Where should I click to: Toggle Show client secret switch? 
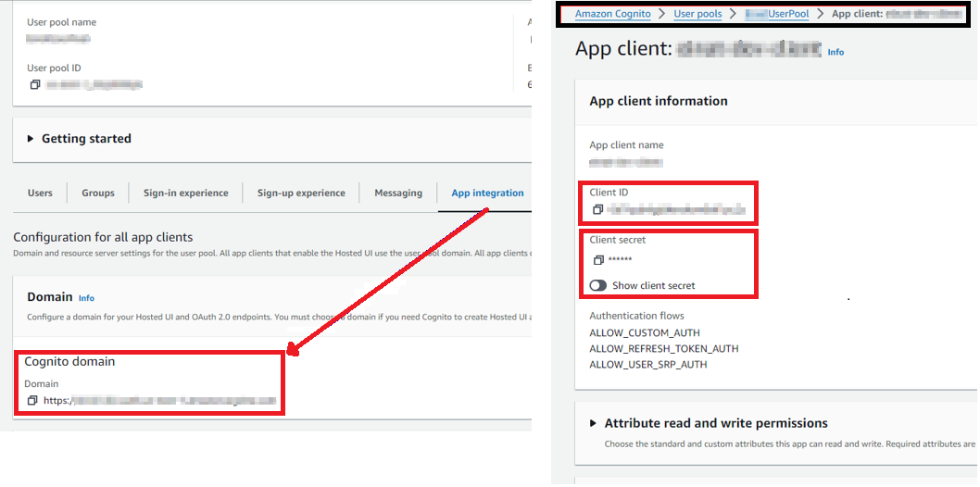coord(598,285)
